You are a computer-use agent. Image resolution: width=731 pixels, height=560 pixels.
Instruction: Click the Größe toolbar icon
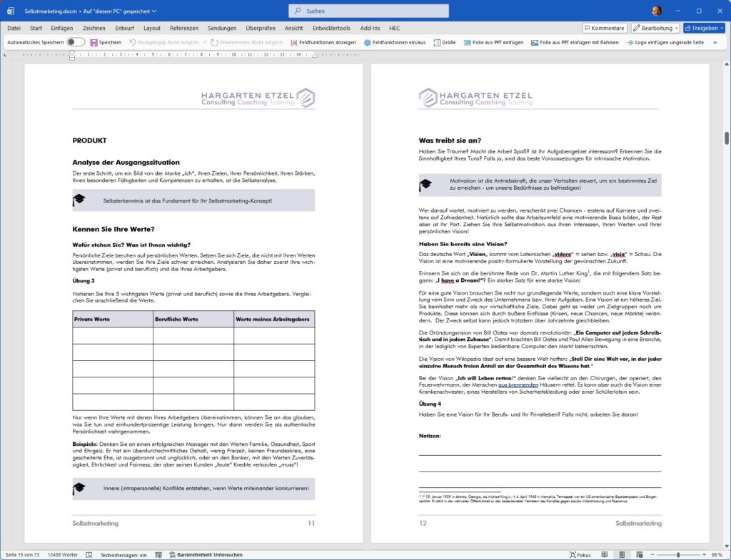pyautogui.click(x=437, y=42)
